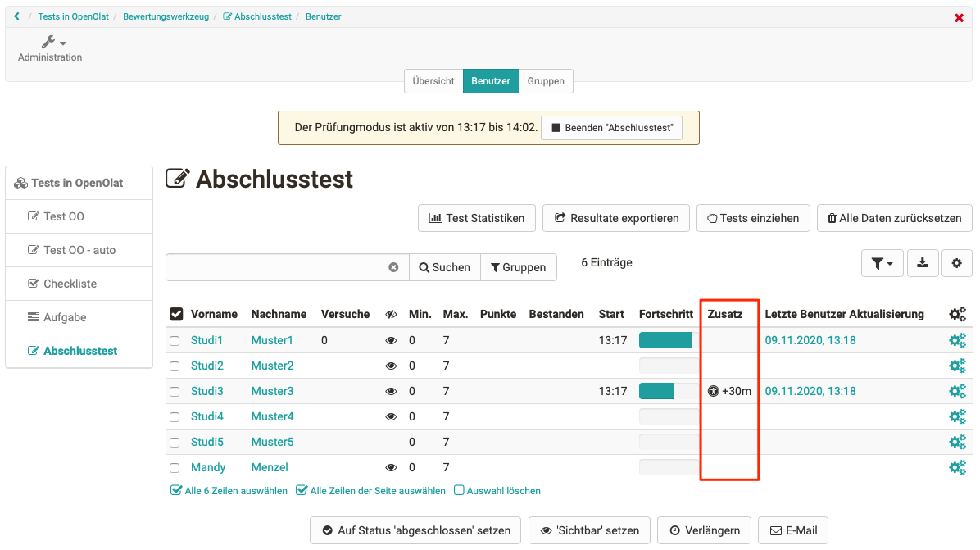The width and height of the screenshot is (980, 550).
Task: Clear search field with X icon
Action: 393,267
